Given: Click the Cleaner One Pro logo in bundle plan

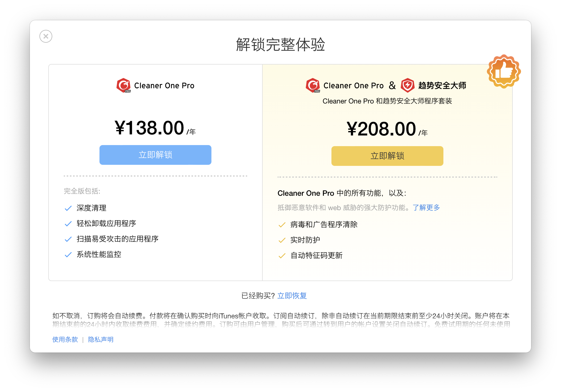Looking at the screenshot, I should click(x=313, y=85).
